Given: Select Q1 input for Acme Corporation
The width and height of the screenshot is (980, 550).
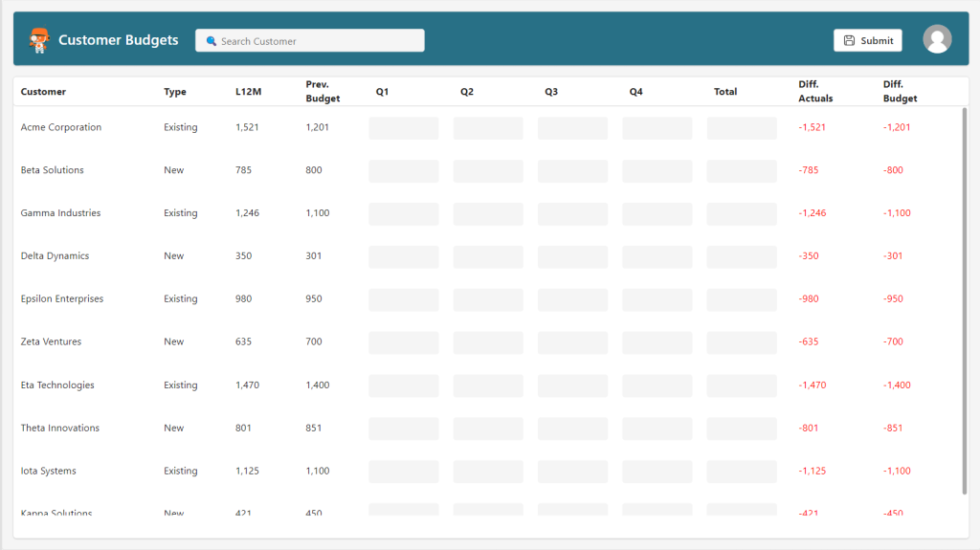Looking at the screenshot, I should coord(404,128).
